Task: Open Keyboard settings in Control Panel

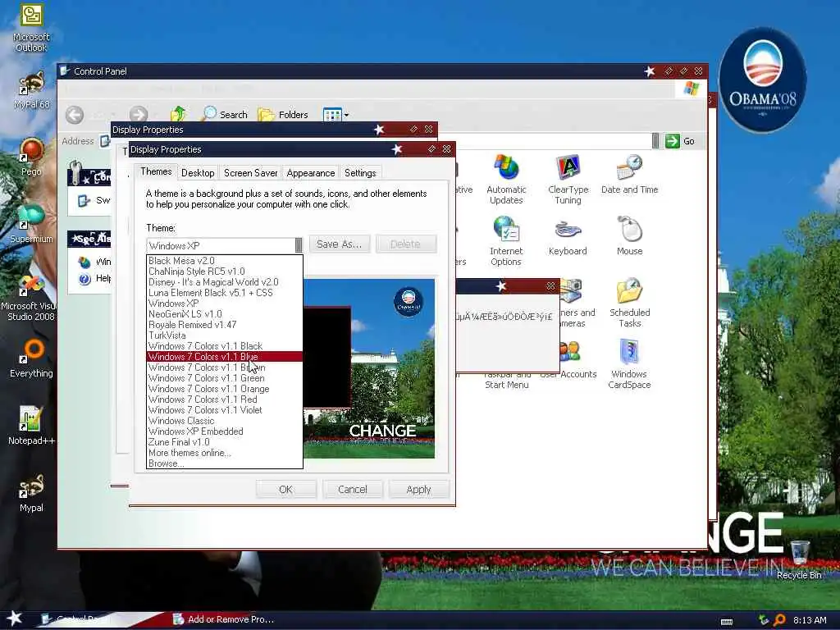Action: point(568,235)
